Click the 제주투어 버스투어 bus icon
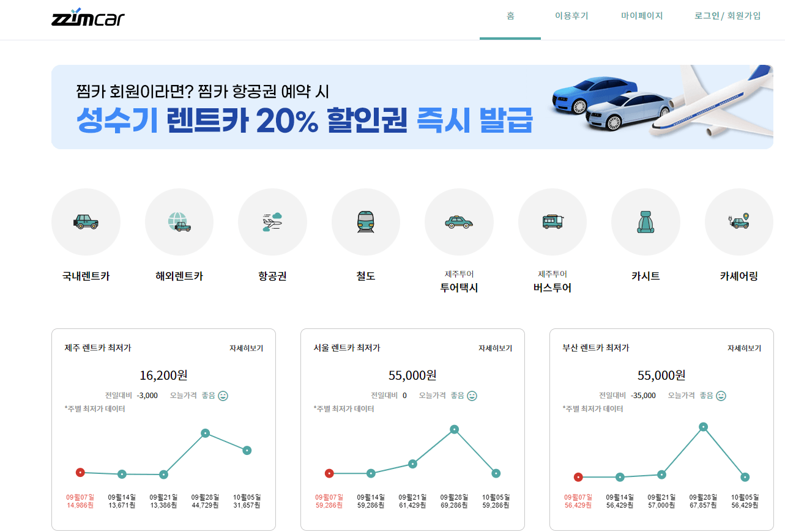 pyautogui.click(x=552, y=221)
